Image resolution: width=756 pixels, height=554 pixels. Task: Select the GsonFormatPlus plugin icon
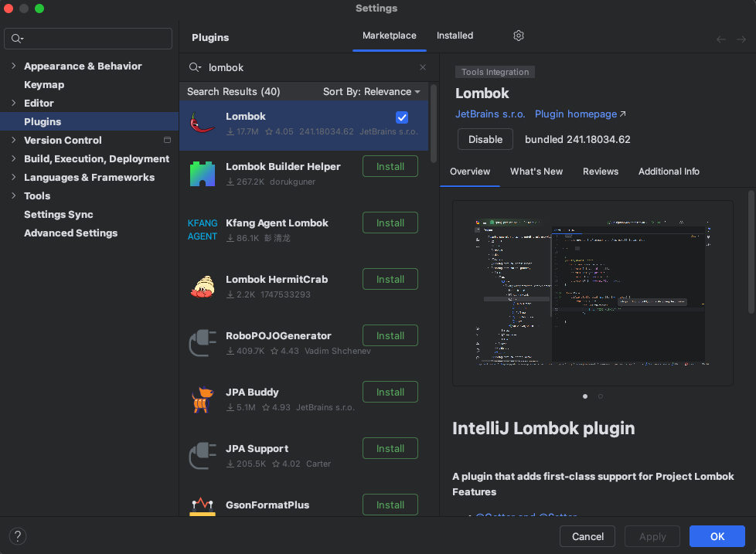203,507
